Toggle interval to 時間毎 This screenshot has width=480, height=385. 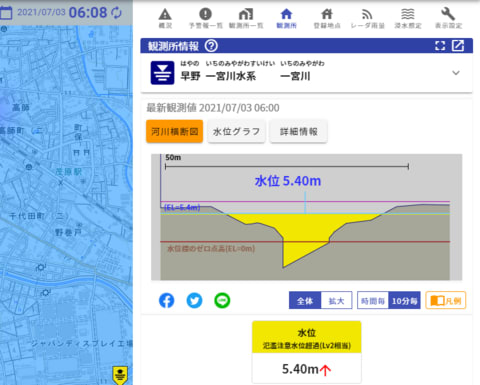coord(373,301)
